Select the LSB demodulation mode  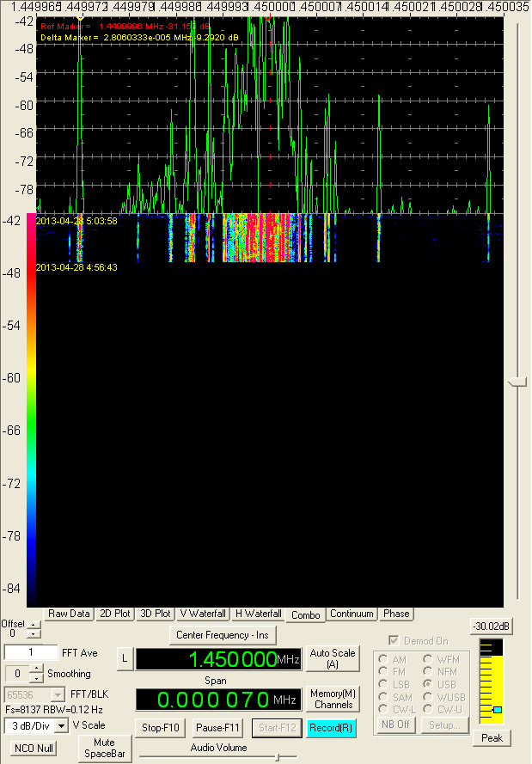383,684
